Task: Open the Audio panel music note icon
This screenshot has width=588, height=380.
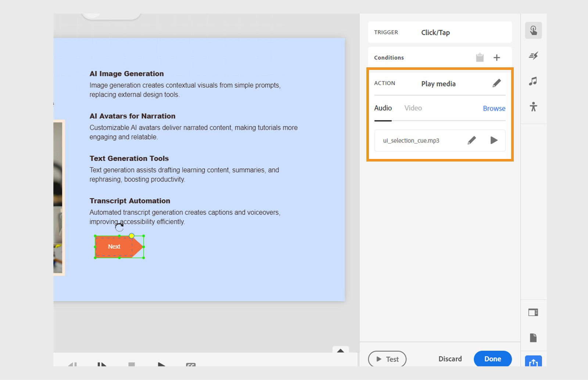Action: tap(534, 82)
